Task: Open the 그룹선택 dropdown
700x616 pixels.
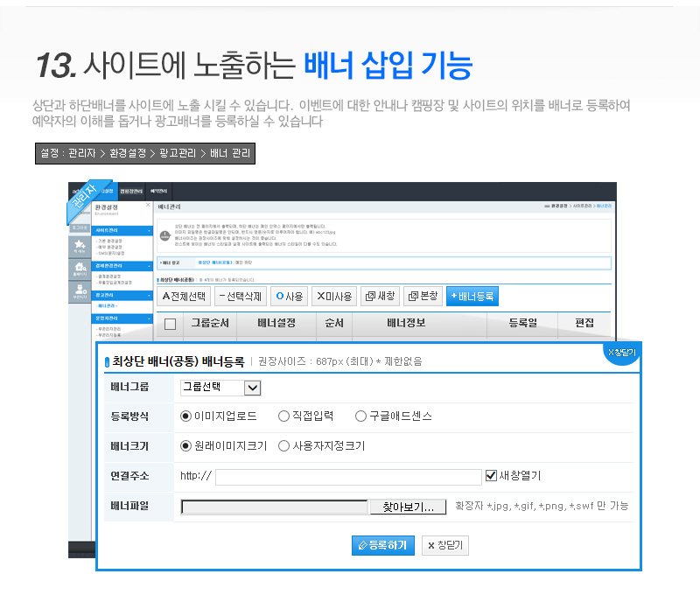Action: click(220, 388)
